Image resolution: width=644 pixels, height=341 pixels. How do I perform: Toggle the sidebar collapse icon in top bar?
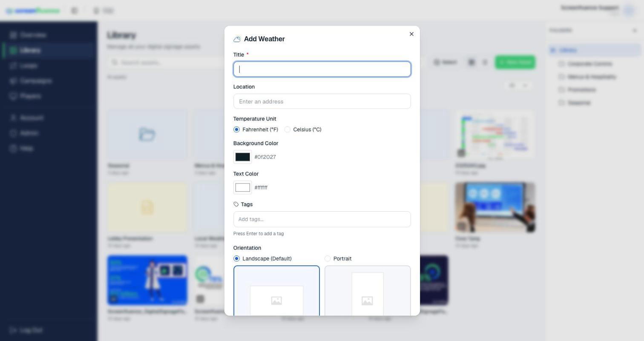(x=75, y=11)
